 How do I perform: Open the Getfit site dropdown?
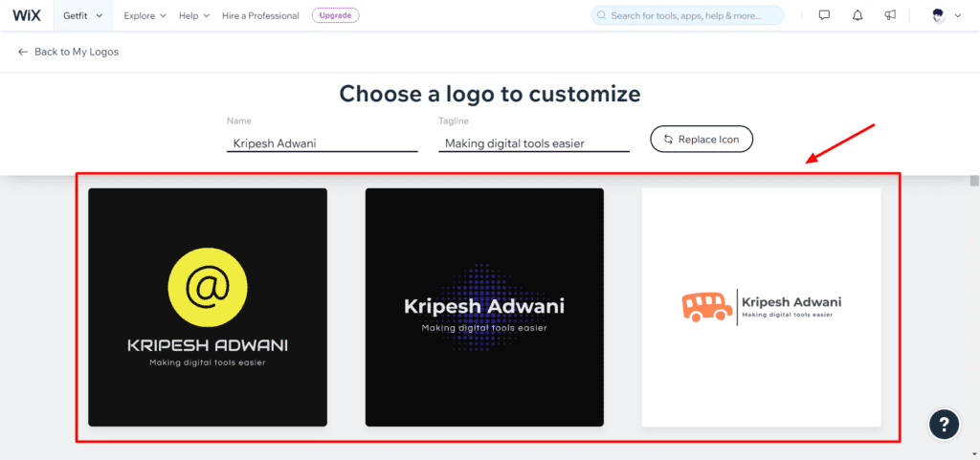[82, 15]
